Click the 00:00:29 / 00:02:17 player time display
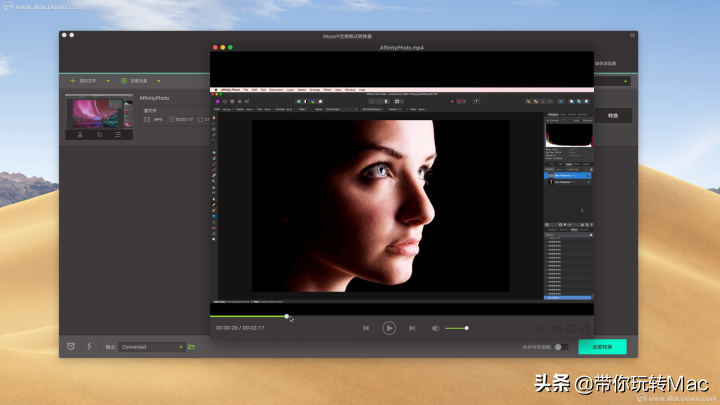 point(240,328)
